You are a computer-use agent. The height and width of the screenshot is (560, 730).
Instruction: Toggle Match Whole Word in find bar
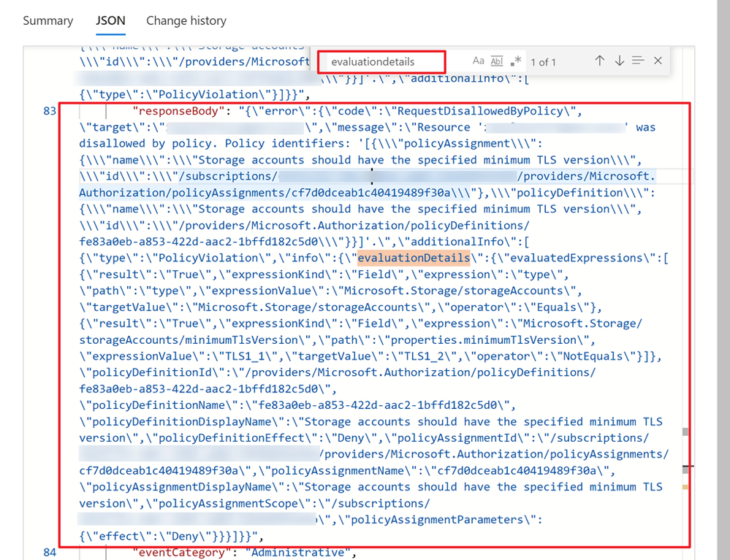pyautogui.click(x=497, y=61)
